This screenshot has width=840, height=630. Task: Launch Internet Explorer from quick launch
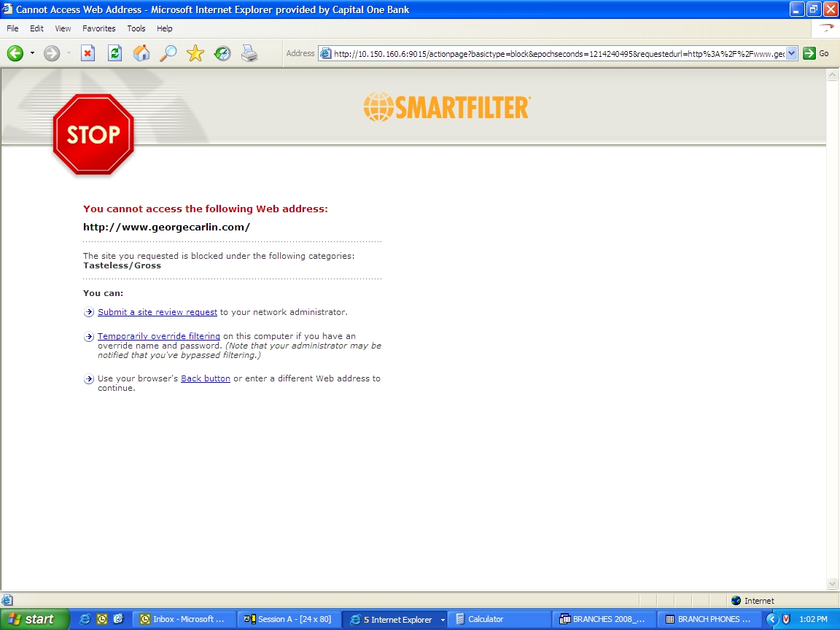click(85, 619)
